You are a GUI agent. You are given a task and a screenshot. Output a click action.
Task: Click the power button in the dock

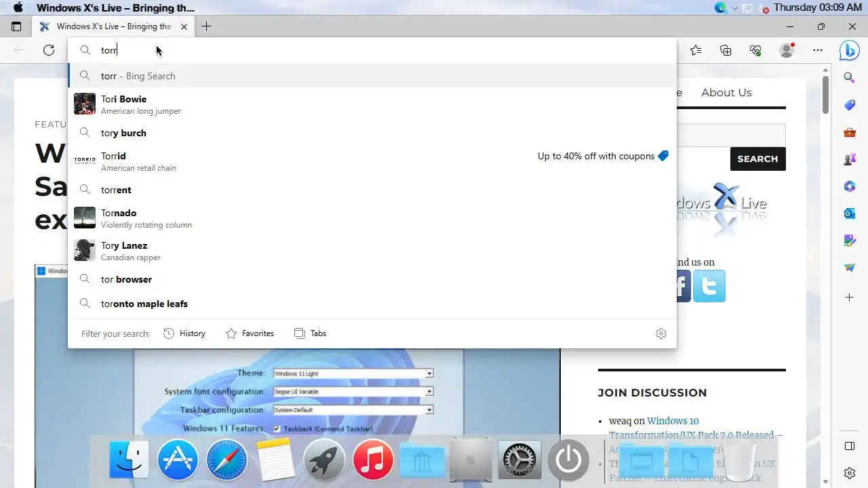point(568,460)
